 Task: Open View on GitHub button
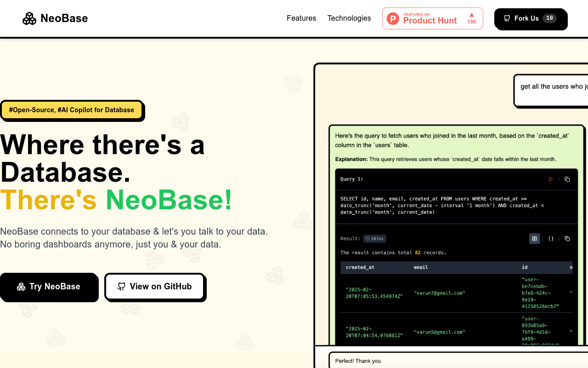click(x=154, y=287)
